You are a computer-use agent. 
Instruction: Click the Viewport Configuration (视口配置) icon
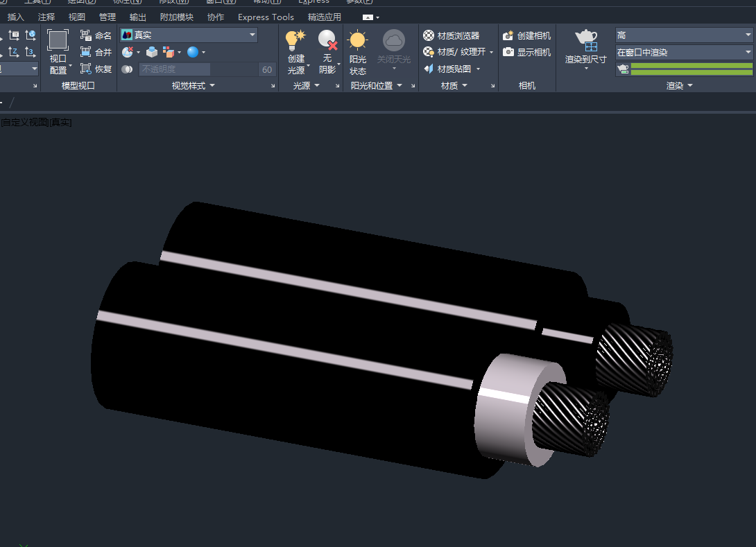pos(58,42)
